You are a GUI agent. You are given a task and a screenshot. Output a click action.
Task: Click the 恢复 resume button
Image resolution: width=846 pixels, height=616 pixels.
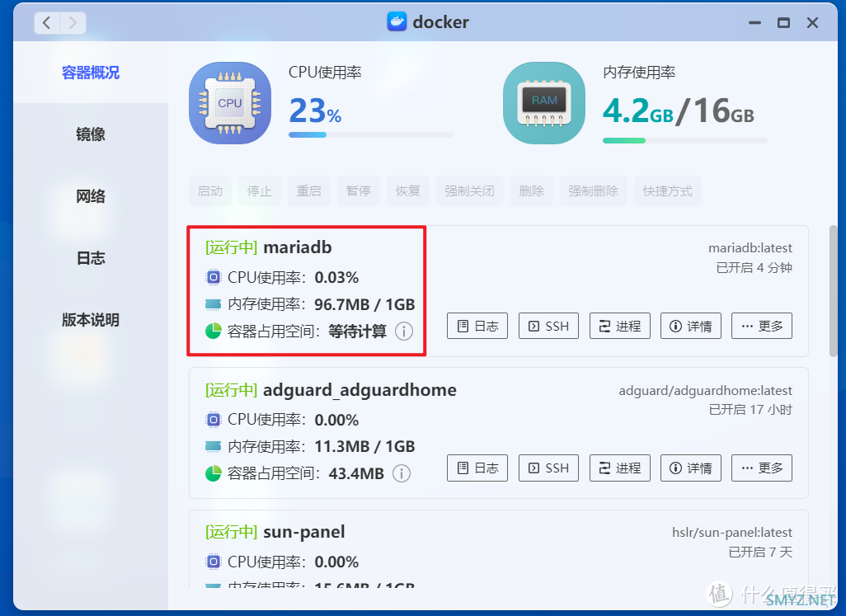coord(408,191)
